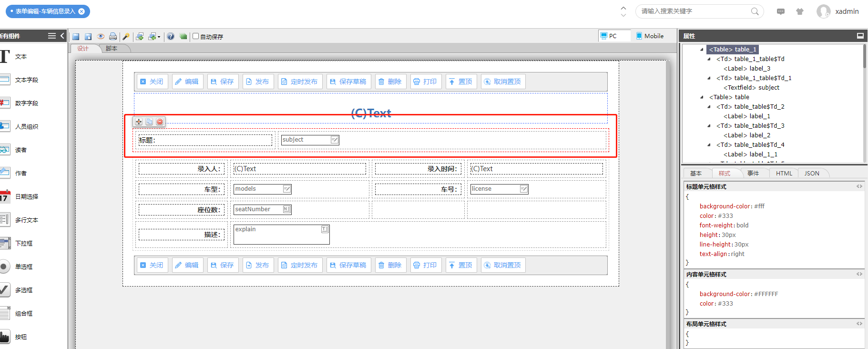Screen dimensions: 868x349
Task: Collapse the <Td> table_table$Td_3 node
Action: pos(709,126)
